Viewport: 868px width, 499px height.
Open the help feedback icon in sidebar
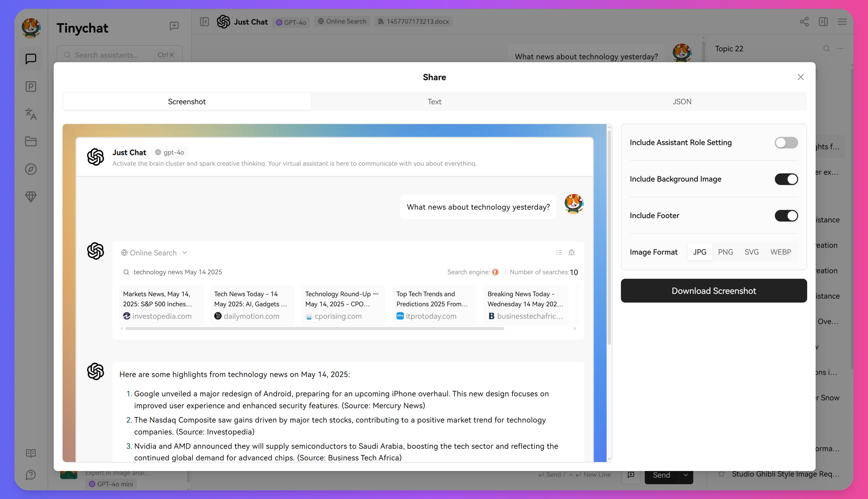click(x=31, y=475)
